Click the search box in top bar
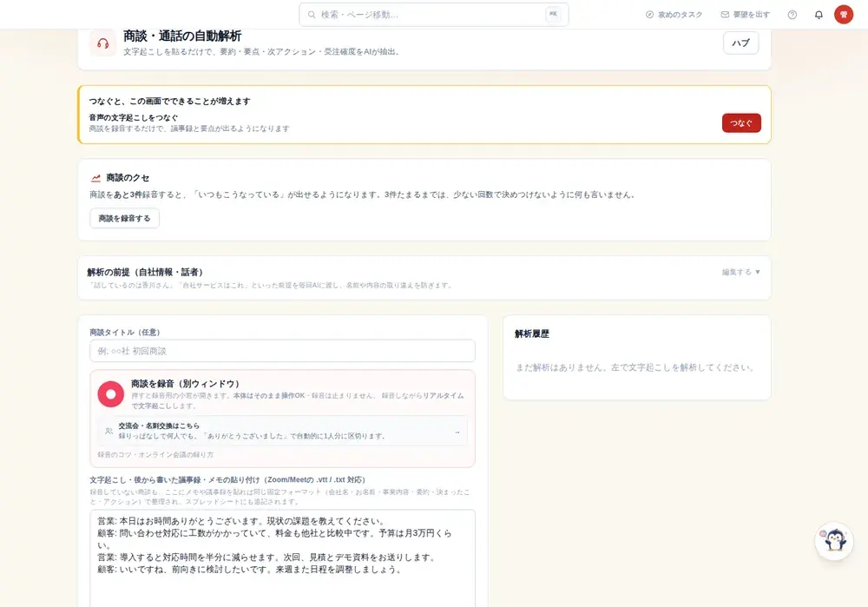The height and width of the screenshot is (607, 868). [x=433, y=15]
